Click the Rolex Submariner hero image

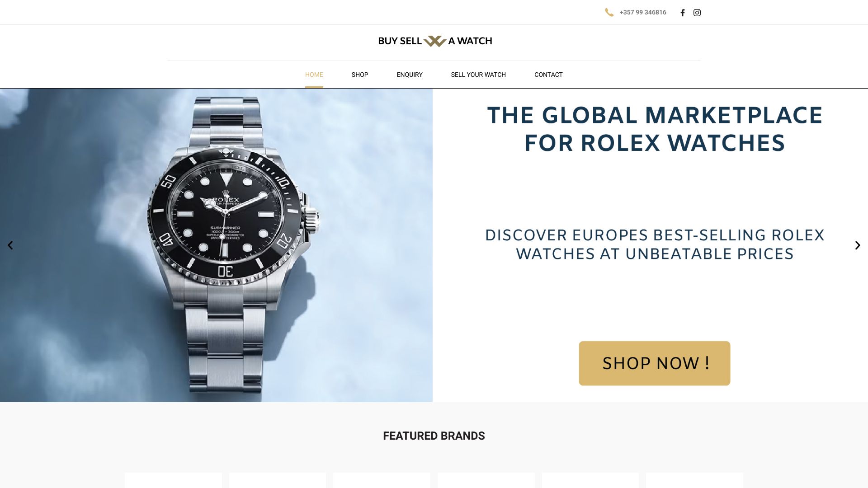(216, 245)
